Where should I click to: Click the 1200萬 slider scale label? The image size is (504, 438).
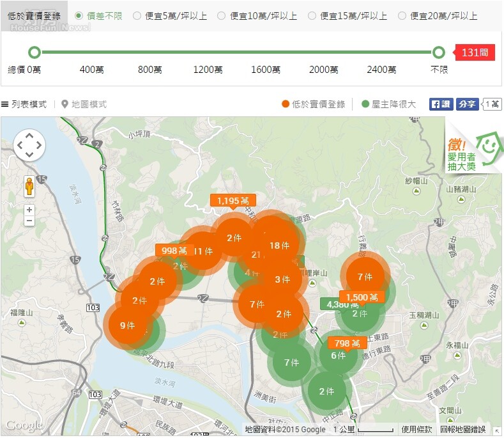click(208, 70)
